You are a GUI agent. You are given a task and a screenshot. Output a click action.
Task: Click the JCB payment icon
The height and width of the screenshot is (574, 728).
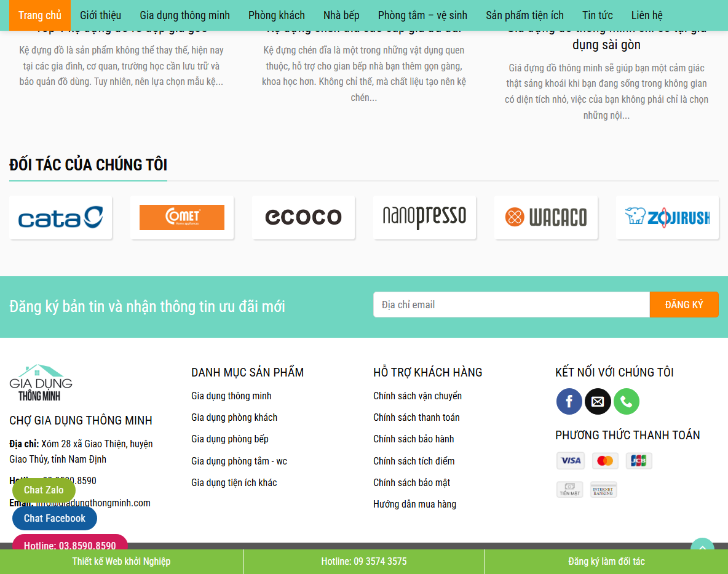click(639, 460)
